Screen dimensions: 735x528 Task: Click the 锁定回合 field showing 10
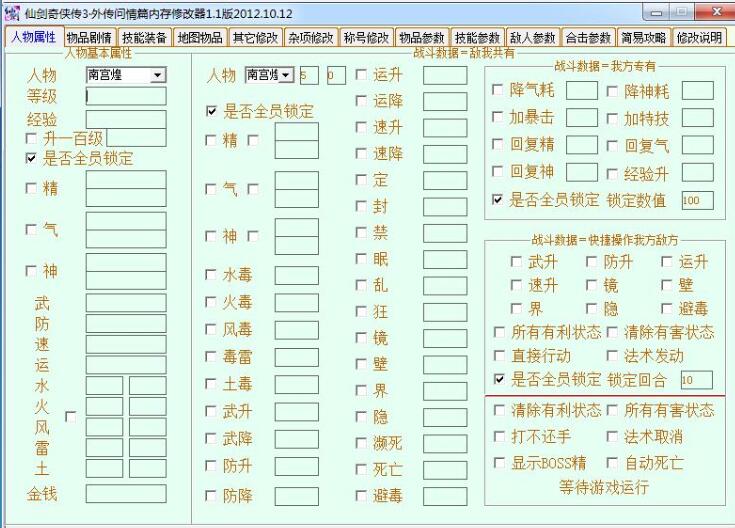pos(697,380)
